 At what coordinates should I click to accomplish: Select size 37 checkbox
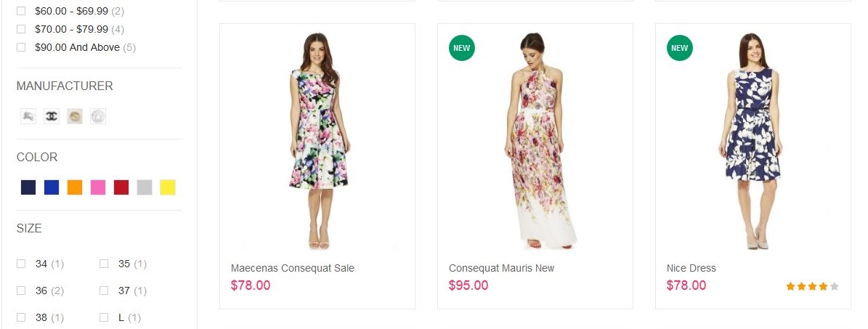104,291
